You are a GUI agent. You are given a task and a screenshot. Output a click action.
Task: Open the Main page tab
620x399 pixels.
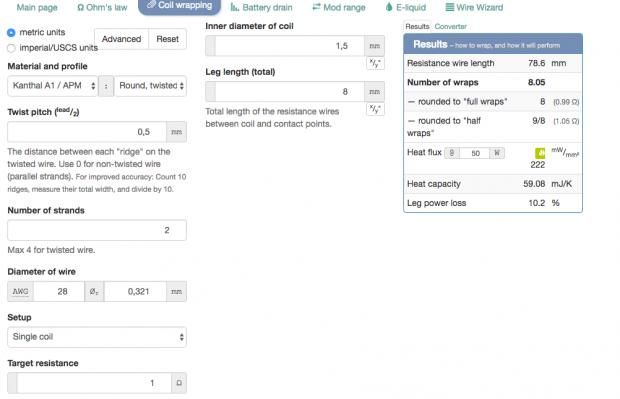coord(37,8)
